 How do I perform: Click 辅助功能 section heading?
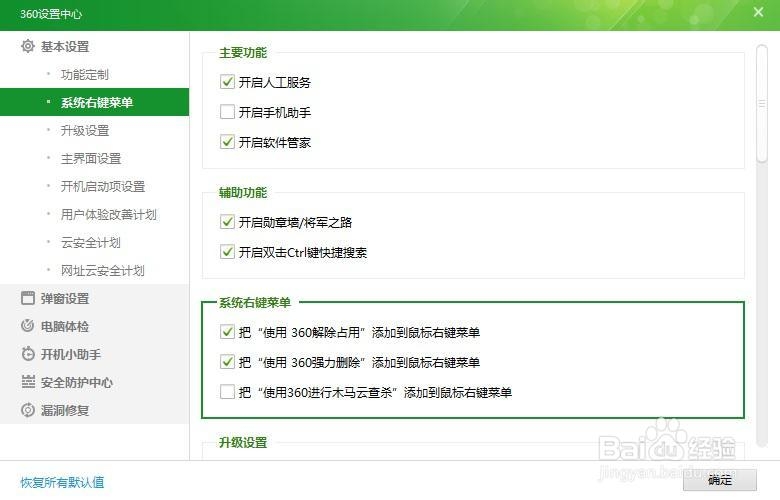point(243,192)
